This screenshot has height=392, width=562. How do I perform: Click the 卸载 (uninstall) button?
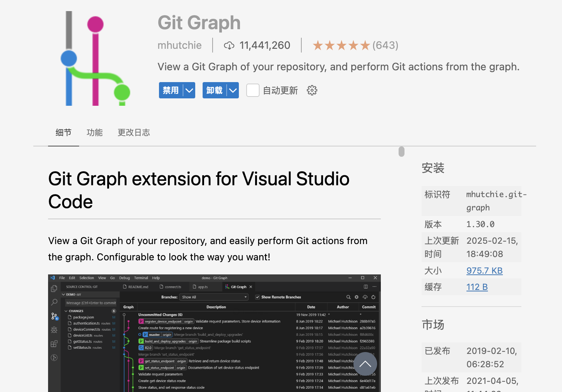(214, 90)
